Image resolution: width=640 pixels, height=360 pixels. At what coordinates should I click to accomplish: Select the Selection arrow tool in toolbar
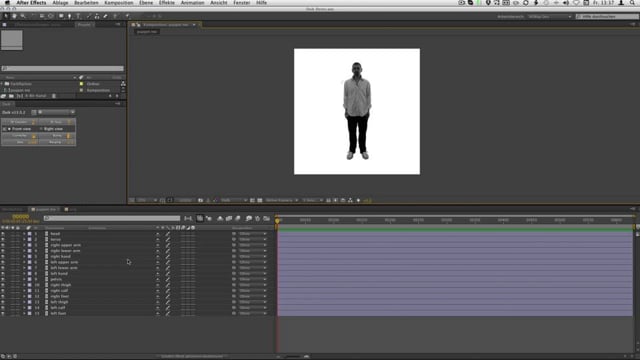[6, 16]
